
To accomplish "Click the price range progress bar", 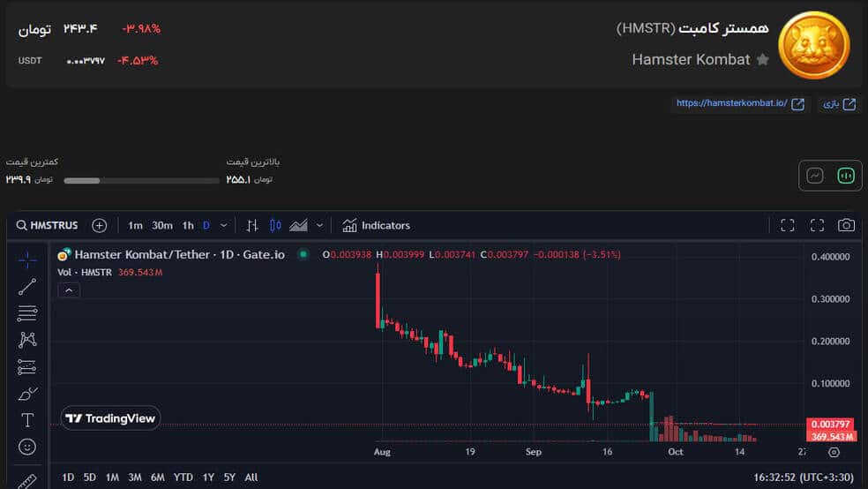I will click(x=142, y=181).
